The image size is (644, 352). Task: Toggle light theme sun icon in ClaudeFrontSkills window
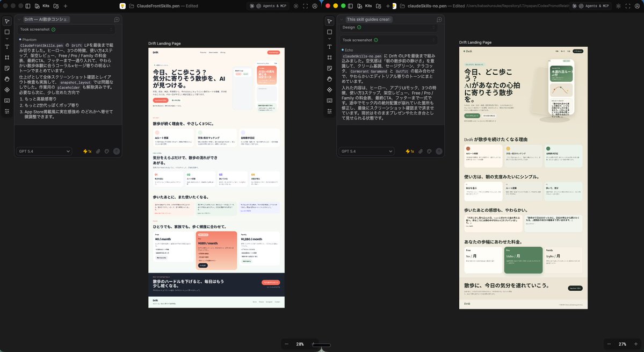(296, 6)
